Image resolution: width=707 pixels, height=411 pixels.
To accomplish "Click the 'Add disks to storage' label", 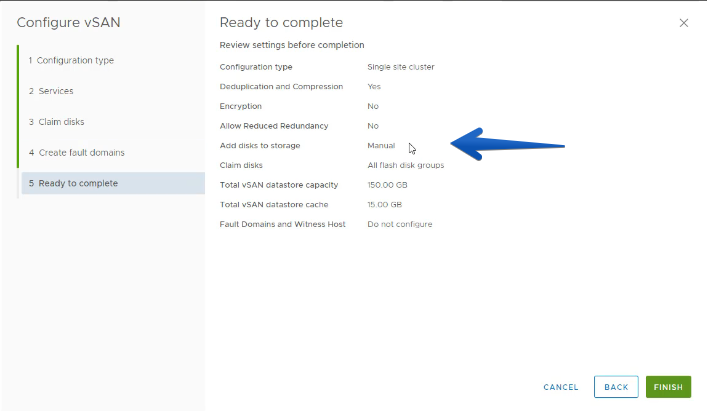I will [260, 146].
